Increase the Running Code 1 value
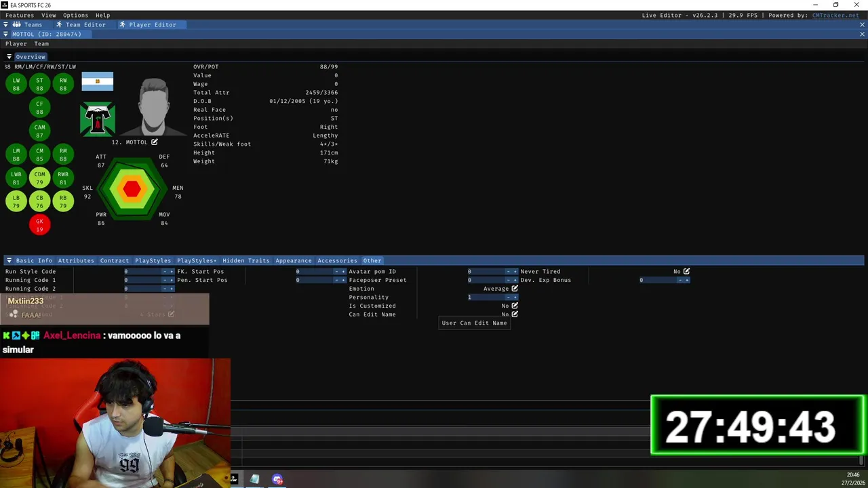The image size is (868, 488). click(172, 280)
